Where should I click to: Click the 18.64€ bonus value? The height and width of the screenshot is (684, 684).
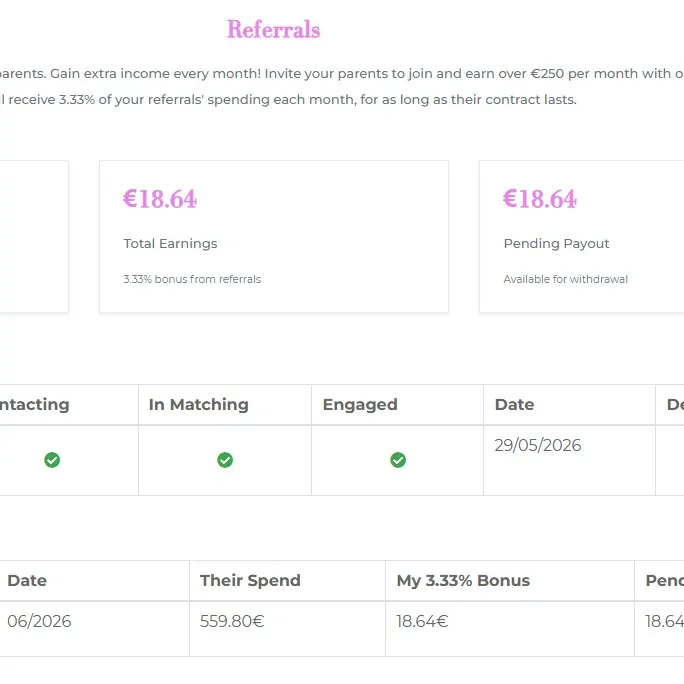422,621
